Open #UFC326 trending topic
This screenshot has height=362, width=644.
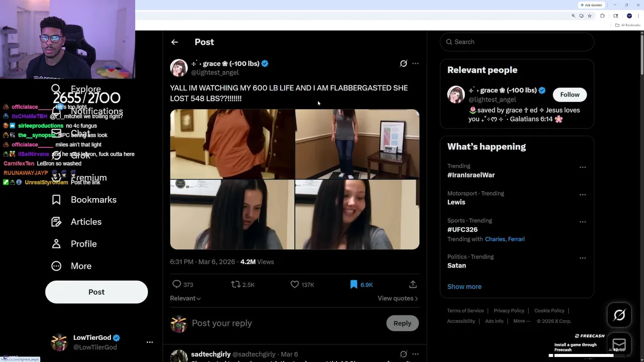462,229
